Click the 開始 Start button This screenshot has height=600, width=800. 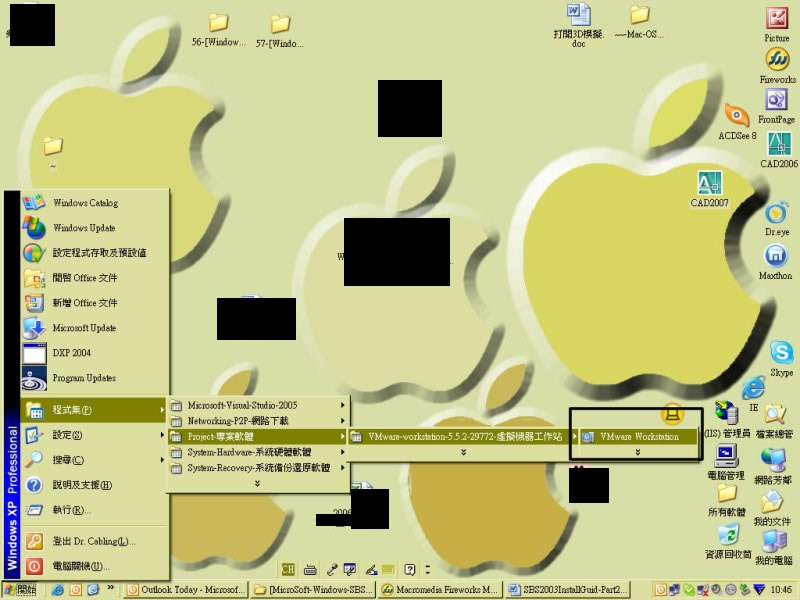click(21, 590)
